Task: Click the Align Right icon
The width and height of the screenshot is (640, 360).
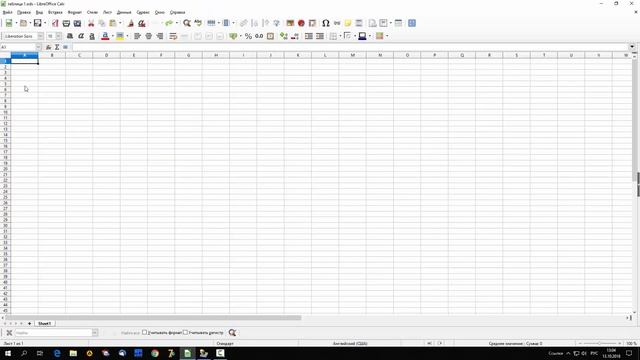Action: click(x=160, y=36)
